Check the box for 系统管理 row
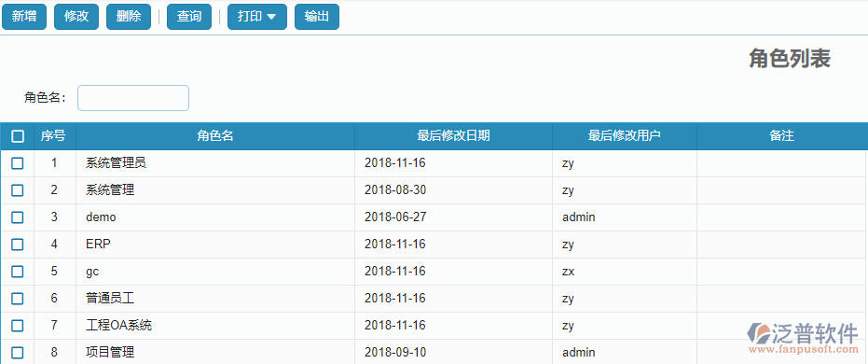 click(18, 190)
